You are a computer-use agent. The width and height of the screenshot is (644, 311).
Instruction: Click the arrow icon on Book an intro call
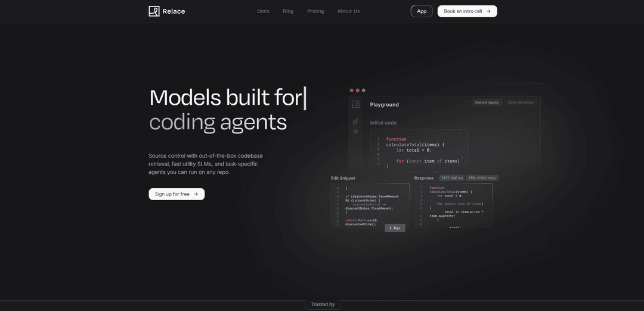(488, 11)
